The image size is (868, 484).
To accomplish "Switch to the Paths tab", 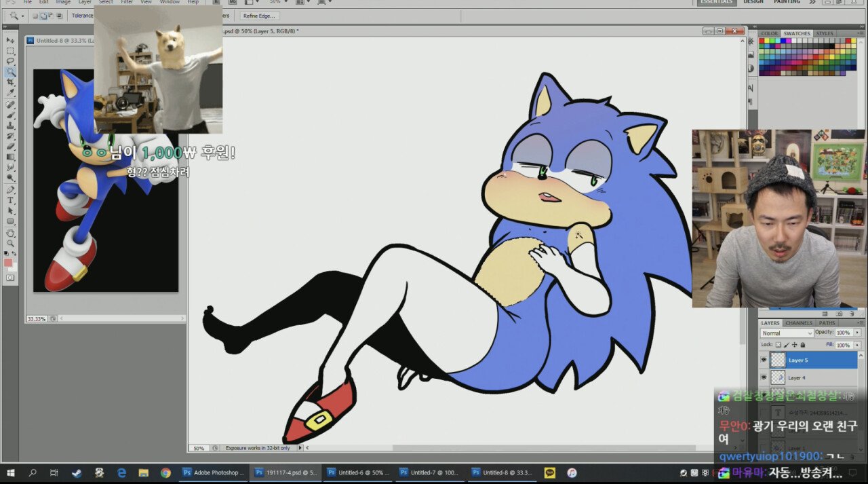I will (827, 323).
